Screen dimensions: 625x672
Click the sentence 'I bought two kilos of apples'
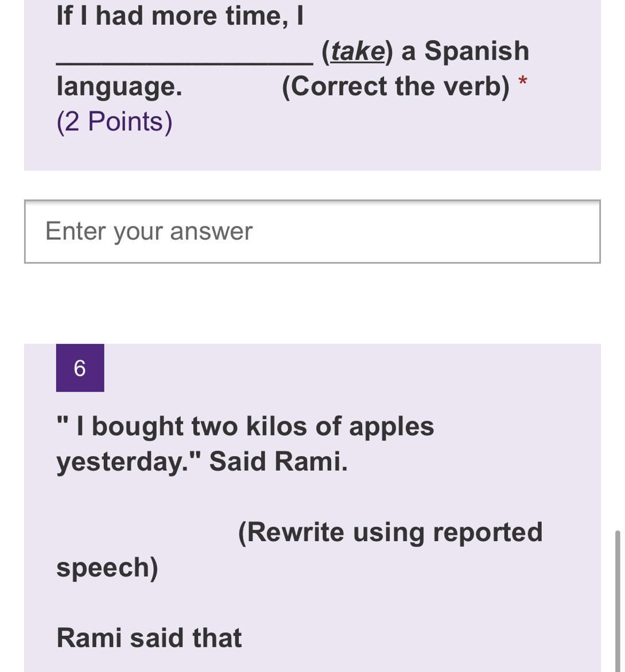255,427
